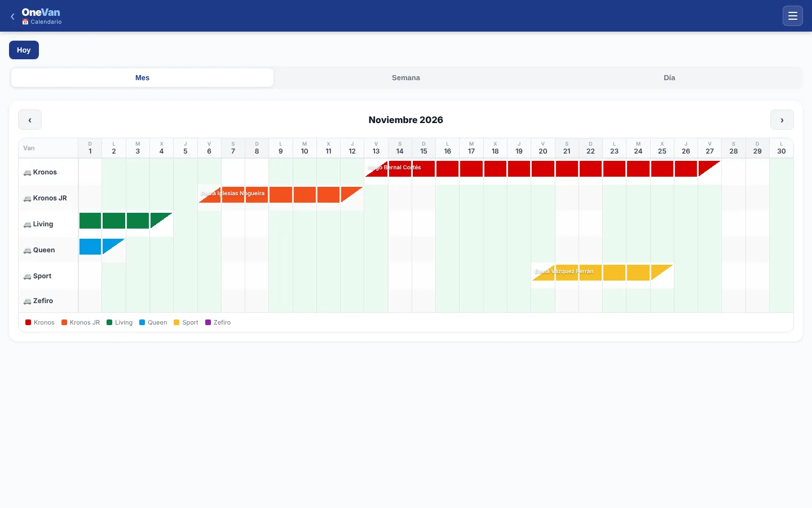
Task: Click the Van column header
Action: (48, 148)
